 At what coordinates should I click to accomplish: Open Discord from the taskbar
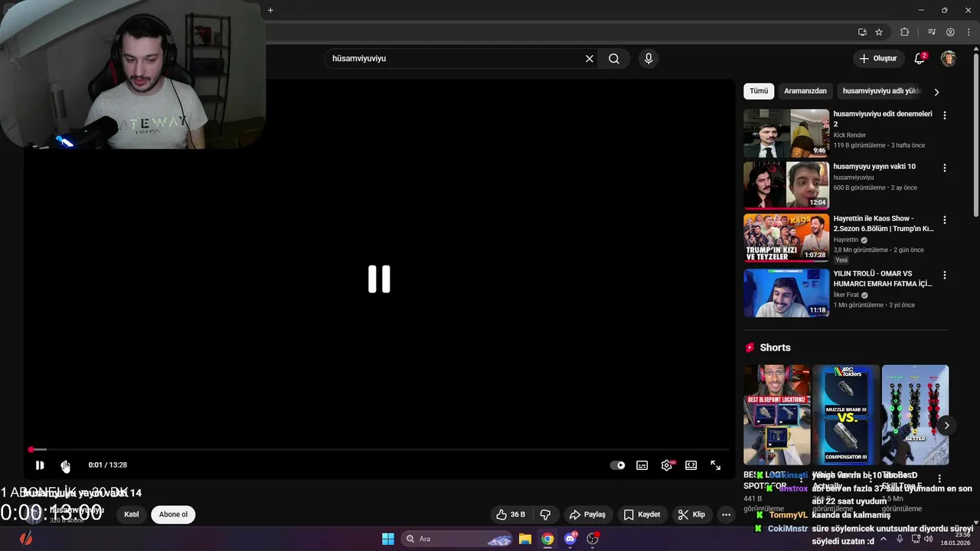click(x=570, y=539)
